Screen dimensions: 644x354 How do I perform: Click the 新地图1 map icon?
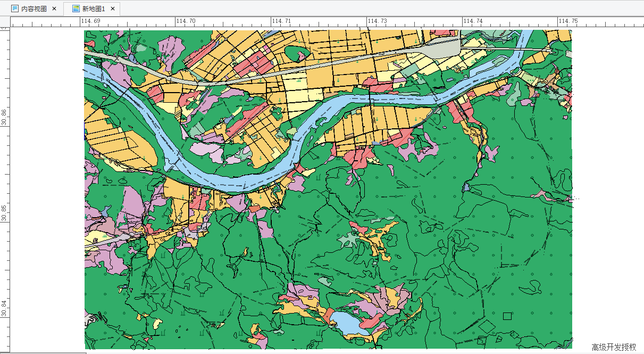(76, 9)
